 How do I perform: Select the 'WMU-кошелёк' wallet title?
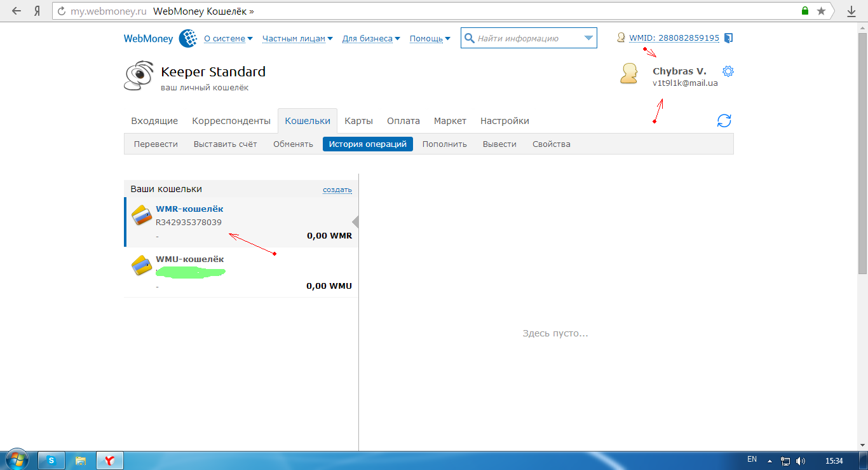[190, 259]
